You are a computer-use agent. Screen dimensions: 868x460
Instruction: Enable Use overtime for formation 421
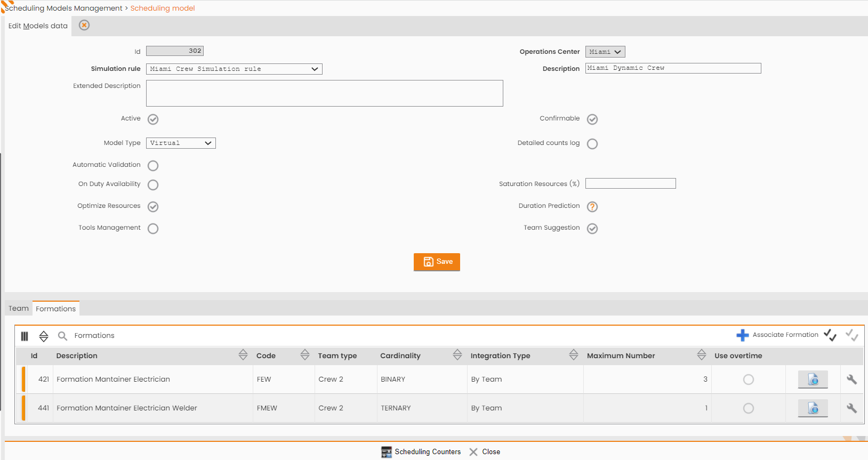(749, 380)
